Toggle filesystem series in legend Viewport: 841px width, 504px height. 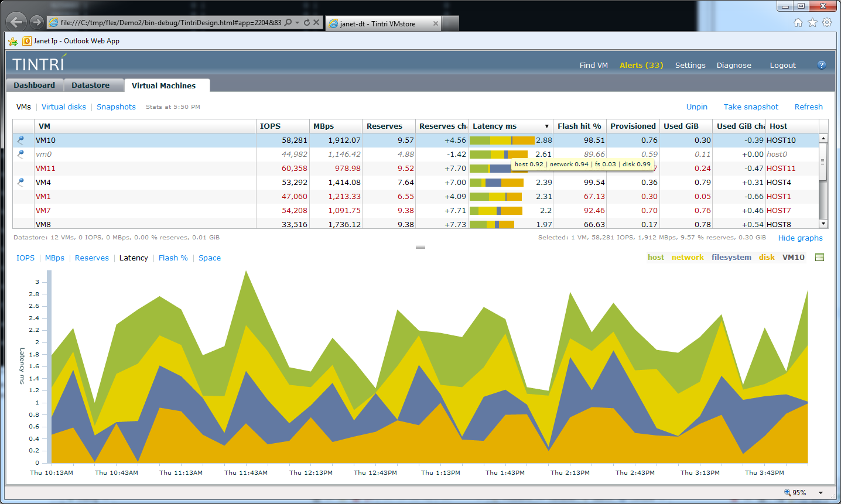tap(731, 257)
